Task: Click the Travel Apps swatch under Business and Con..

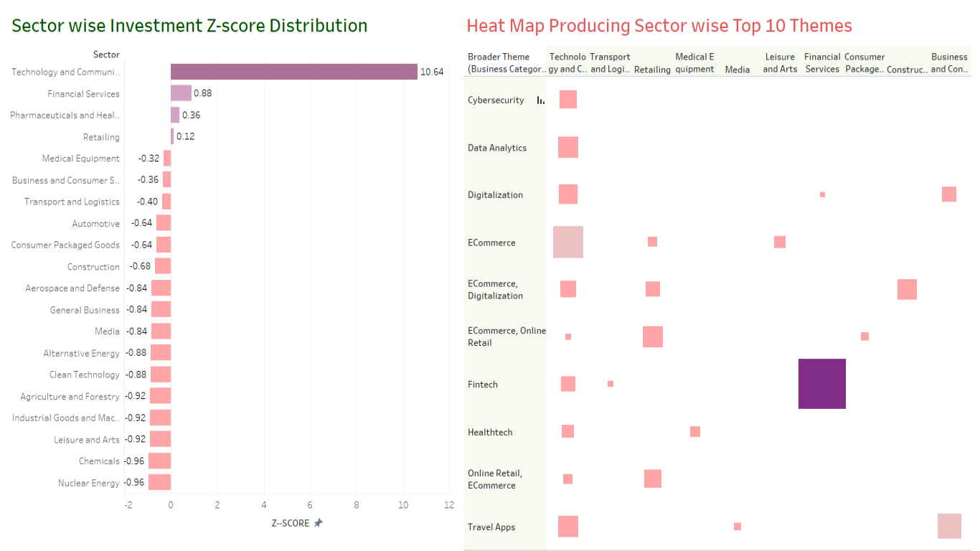Action: pyautogui.click(x=950, y=524)
